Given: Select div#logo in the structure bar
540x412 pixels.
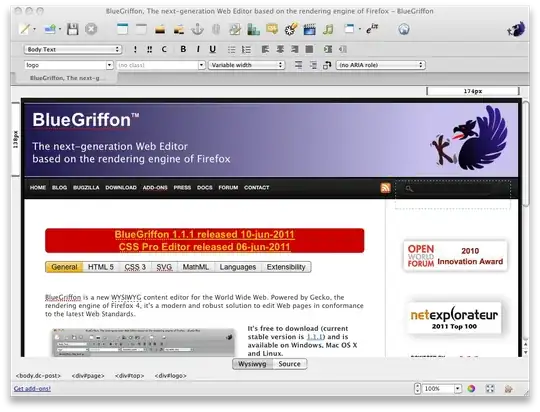Looking at the screenshot, I should (170, 376).
